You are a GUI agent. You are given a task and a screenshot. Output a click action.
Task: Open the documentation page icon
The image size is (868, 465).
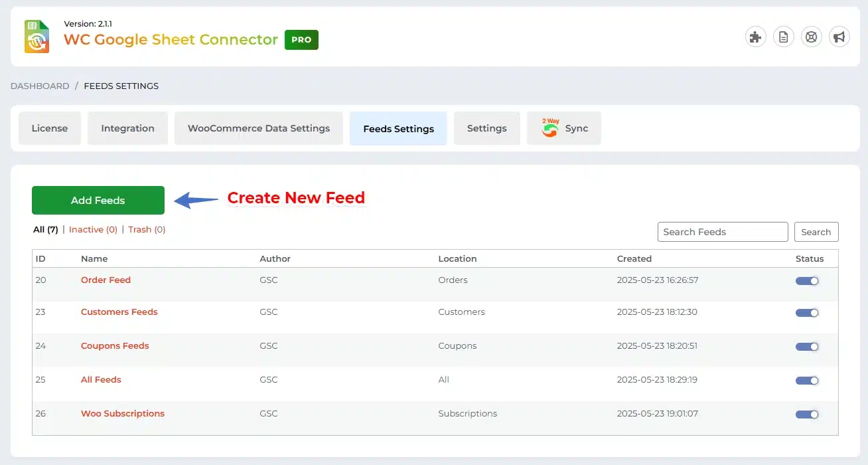(783, 37)
